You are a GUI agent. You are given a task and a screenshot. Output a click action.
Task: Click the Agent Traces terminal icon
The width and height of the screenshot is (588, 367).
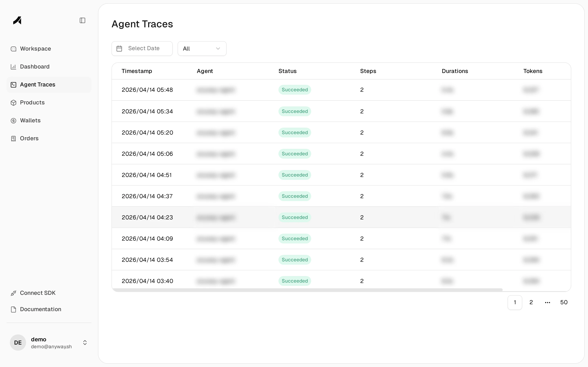(x=14, y=84)
